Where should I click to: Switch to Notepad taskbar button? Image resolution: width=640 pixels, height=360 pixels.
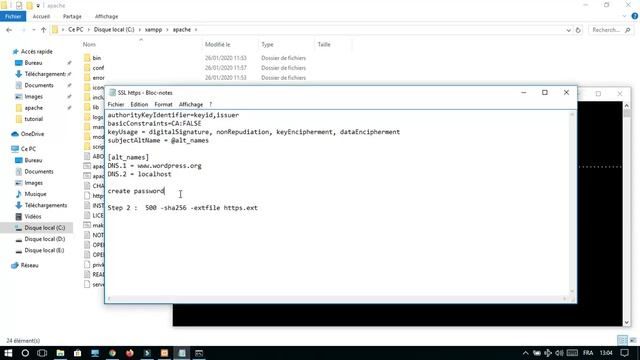(182, 353)
